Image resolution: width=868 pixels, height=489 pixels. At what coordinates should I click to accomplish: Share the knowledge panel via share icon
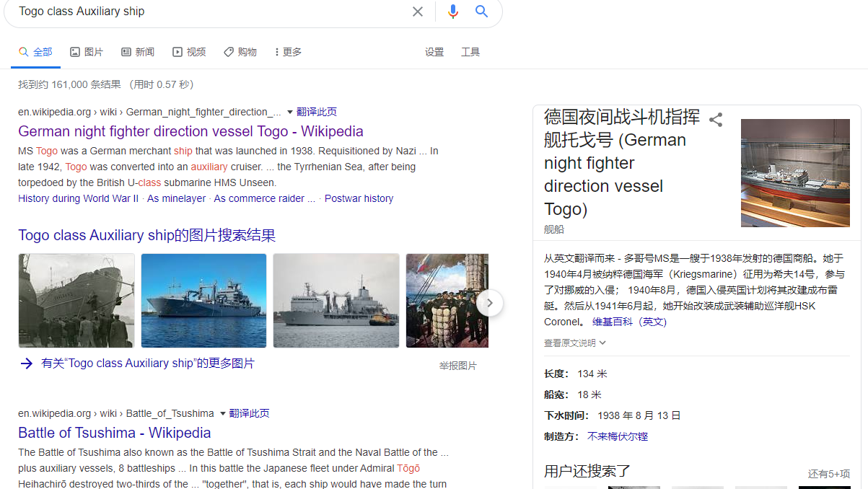716,120
